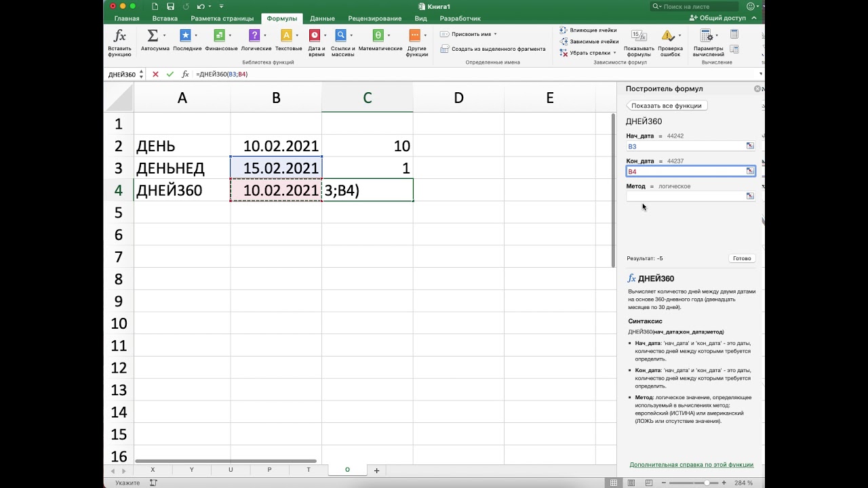Collapse dialog icon for Нач_дата field
This screenshot has width=868, height=488.
click(750, 146)
